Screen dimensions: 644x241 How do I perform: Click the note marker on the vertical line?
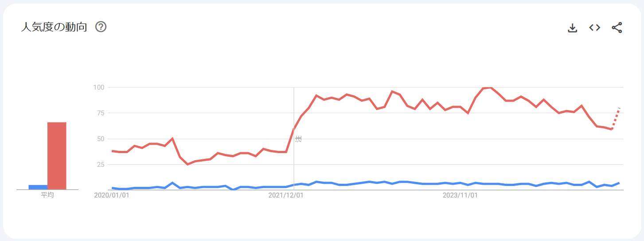coord(298,139)
